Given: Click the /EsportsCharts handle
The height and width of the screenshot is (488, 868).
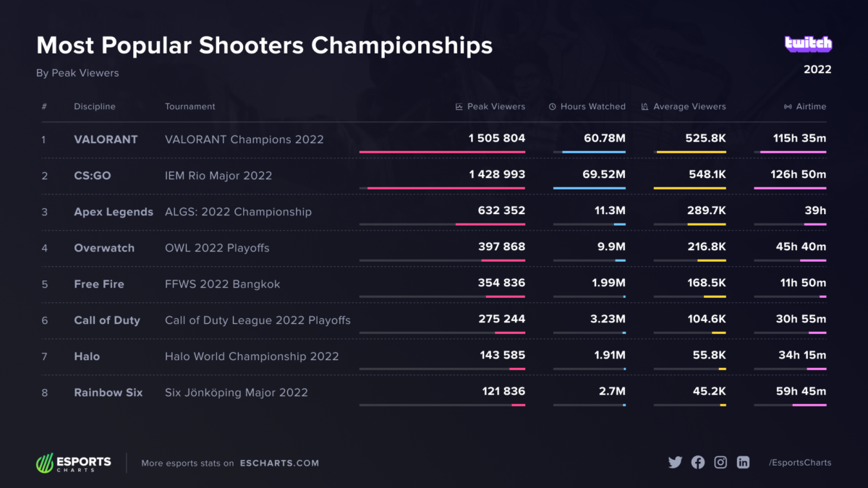Looking at the screenshot, I should pyautogui.click(x=800, y=463).
